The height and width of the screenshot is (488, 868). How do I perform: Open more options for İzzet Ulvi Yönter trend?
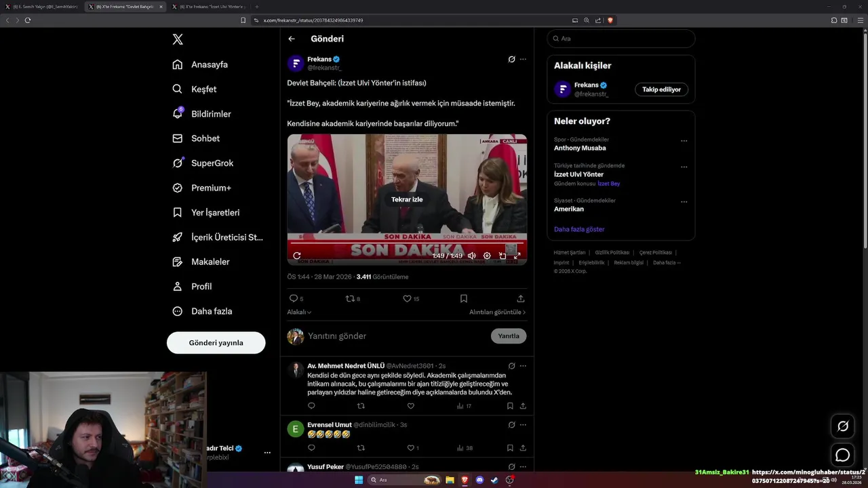coord(684,167)
